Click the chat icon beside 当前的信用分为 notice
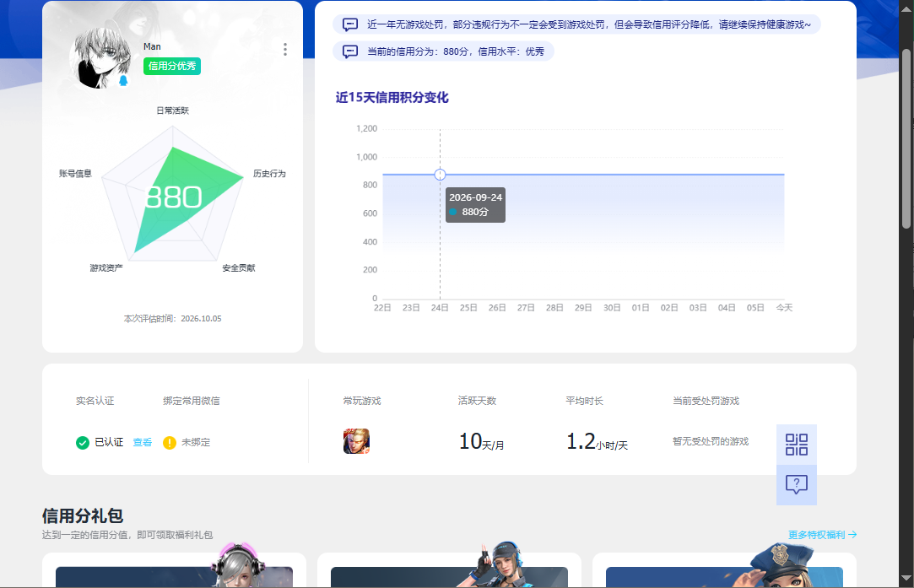 pyautogui.click(x=349, y=51)
